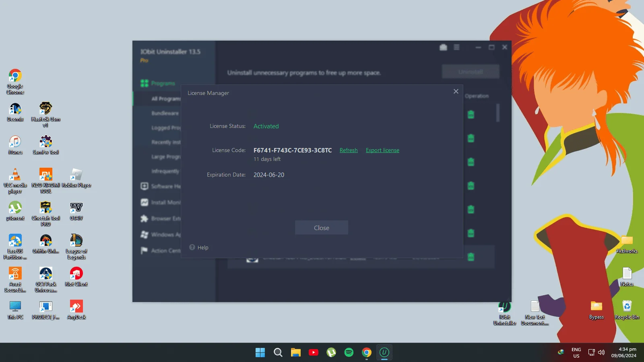Open the Windows Start menu
This screenshot has width=644, height=362.
pos(260,352)
